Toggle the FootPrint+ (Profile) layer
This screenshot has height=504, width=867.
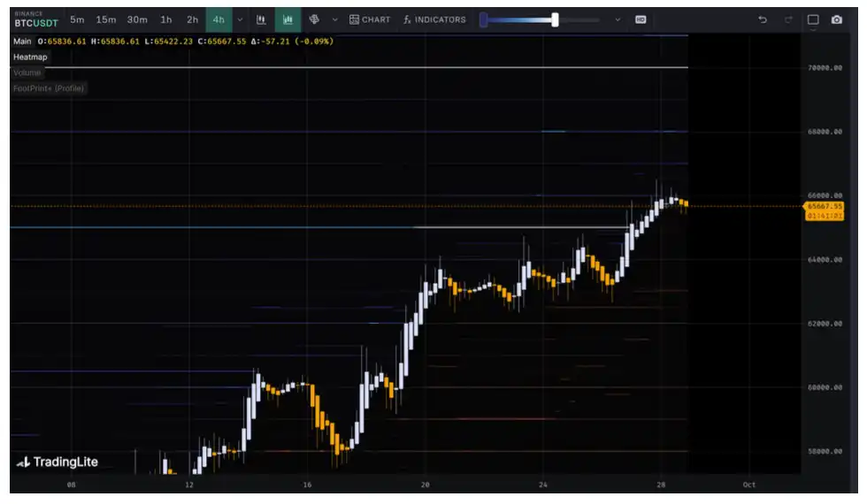(49, 88)
